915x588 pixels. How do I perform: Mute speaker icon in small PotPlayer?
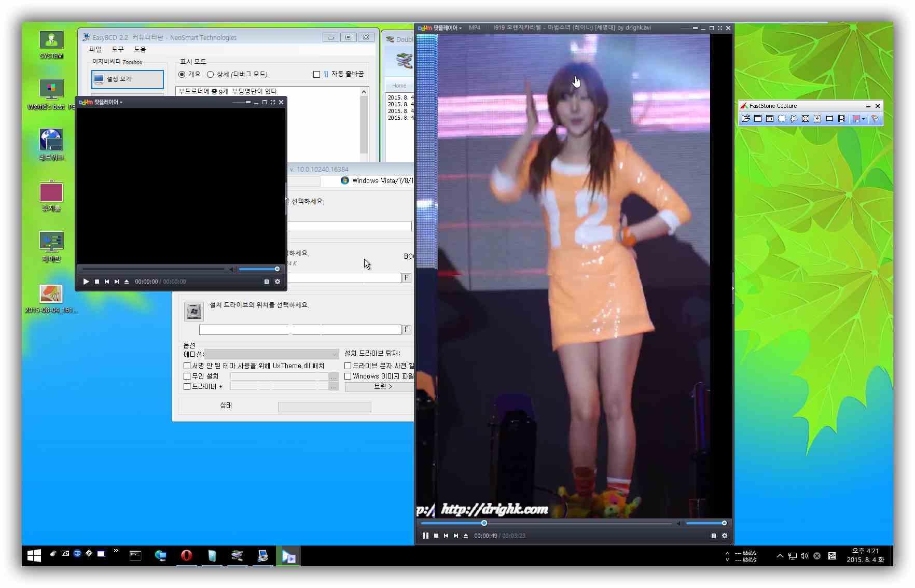coord(232,269)
